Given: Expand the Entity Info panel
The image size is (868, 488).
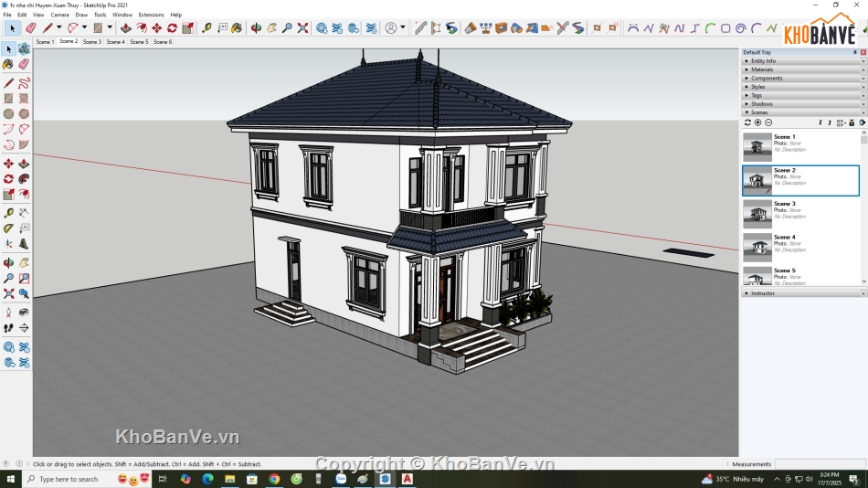Looking at the screenshot, I should pyautogui.click(x=801, y=61).
